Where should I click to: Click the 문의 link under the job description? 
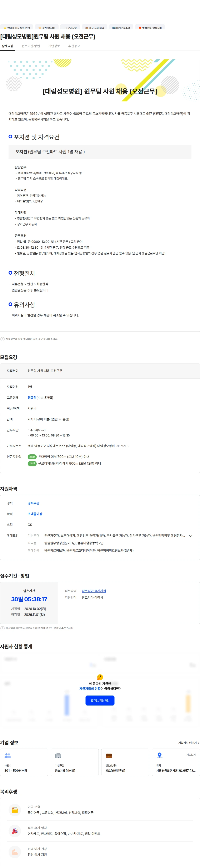(x=46, y=339)
